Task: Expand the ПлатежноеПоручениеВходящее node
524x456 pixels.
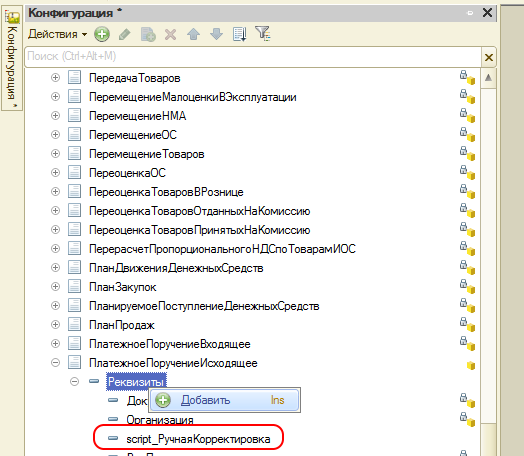Action: pos(55,343)
